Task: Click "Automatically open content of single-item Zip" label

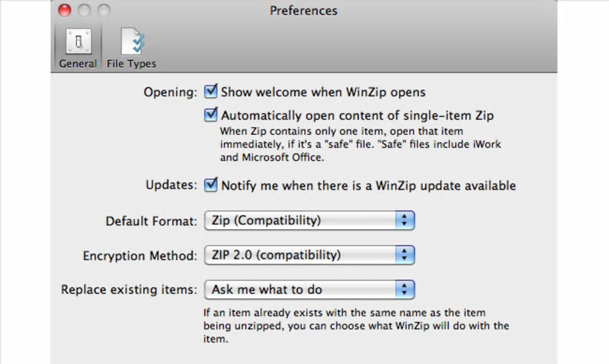Action: click(357, 115)
